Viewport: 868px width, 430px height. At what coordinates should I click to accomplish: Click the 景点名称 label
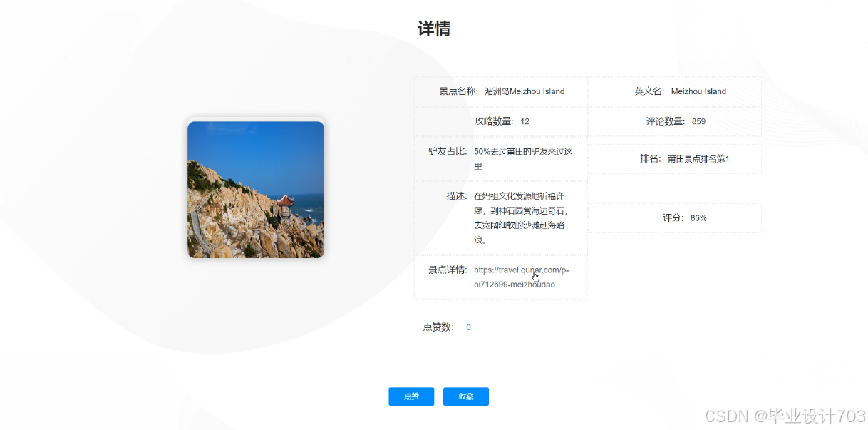point(458,91)
